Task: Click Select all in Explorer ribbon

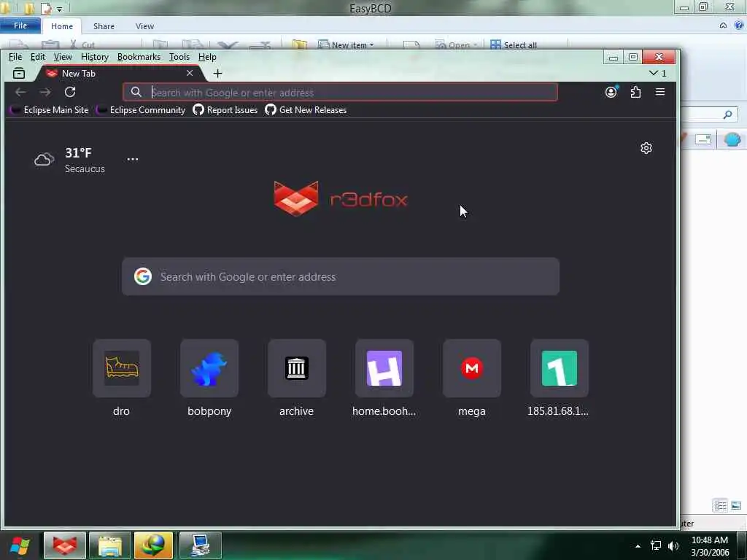Action: [x=514, y=44]
